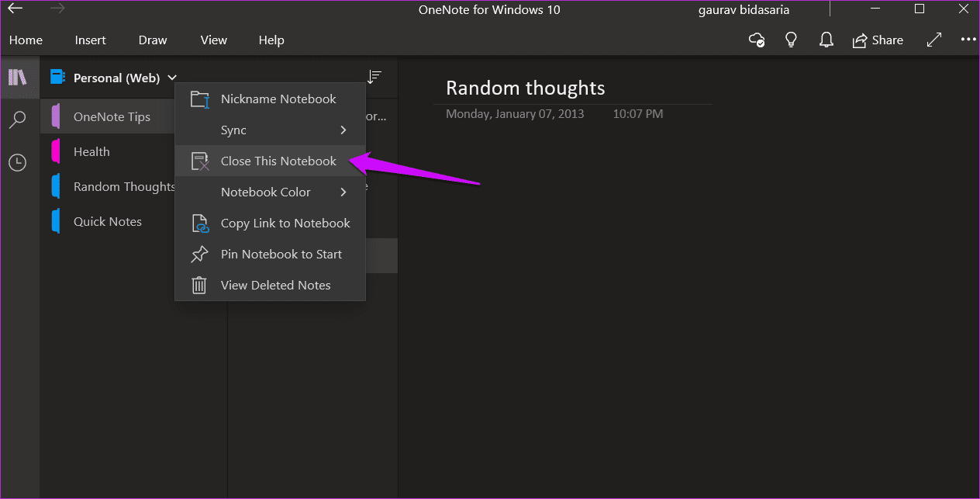980x499 pixels.
Task: Click the back arrow in the title bar
Action: pyautogui.click(x=15, y=9)
